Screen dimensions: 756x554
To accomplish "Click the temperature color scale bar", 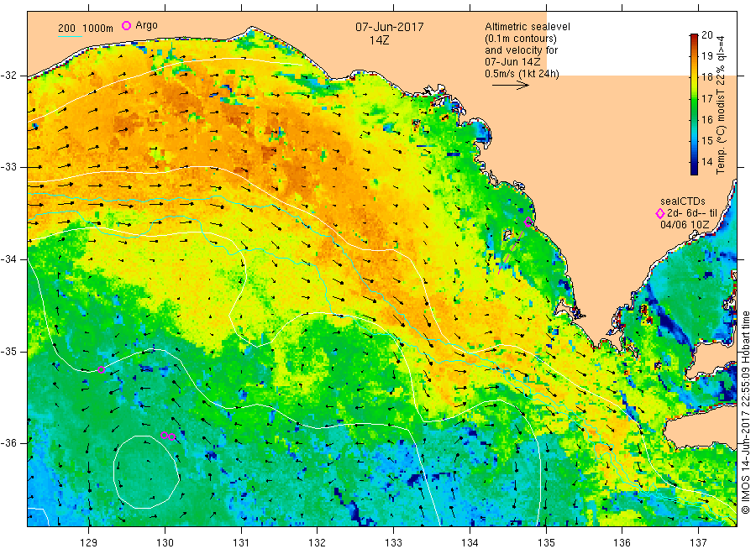I will pos(695,104).
